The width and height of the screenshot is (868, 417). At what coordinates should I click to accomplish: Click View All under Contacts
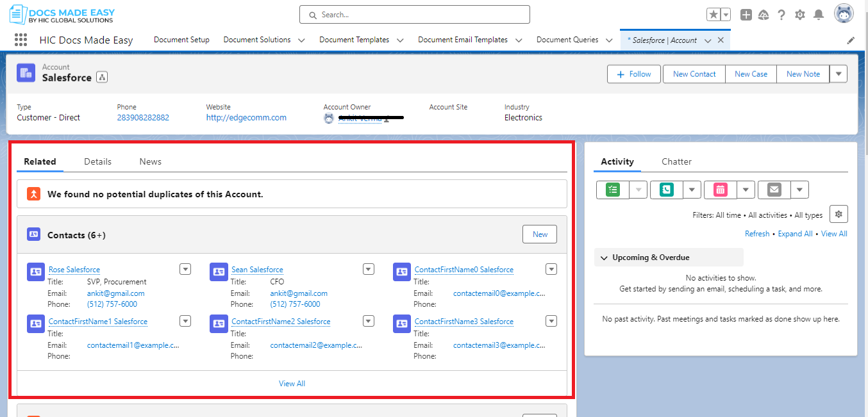click(292, 384)
